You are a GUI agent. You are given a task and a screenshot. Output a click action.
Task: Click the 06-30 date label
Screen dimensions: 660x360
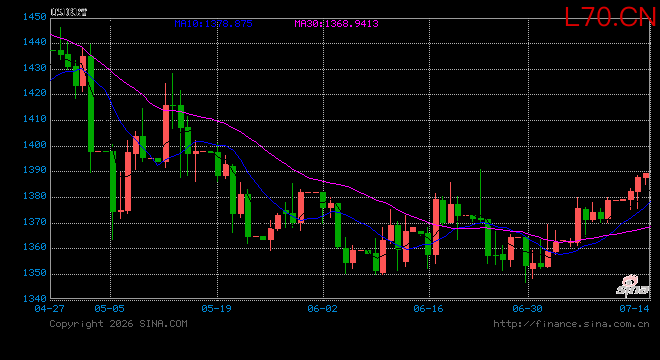click(x=527, y=309)
